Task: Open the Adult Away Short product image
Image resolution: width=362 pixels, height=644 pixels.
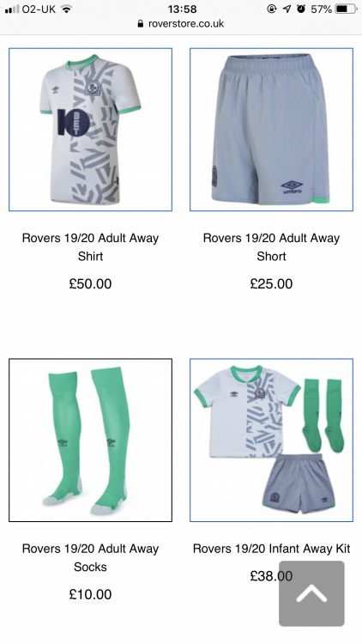Action: click(271, 130)
